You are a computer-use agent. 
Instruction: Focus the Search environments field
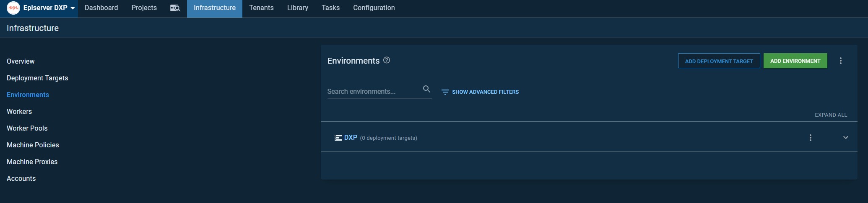pyautogui.click(x=373, y=91)
